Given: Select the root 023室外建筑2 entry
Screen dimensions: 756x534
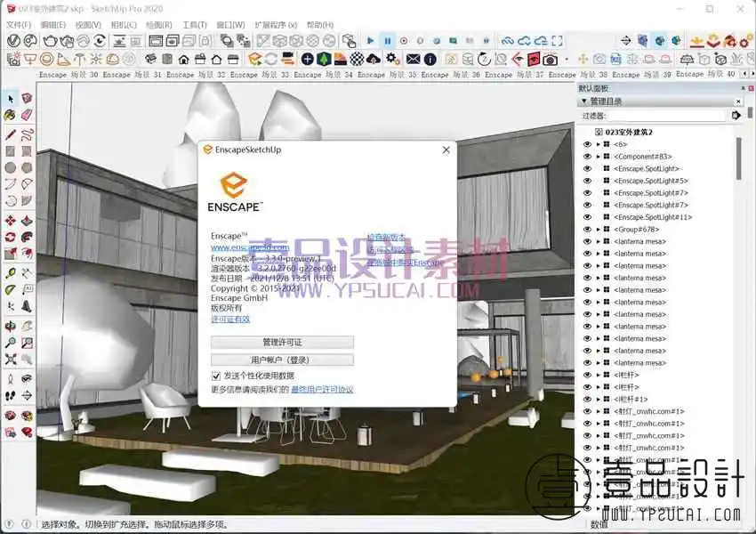Looking at the screenshot, I should point(629,132).
